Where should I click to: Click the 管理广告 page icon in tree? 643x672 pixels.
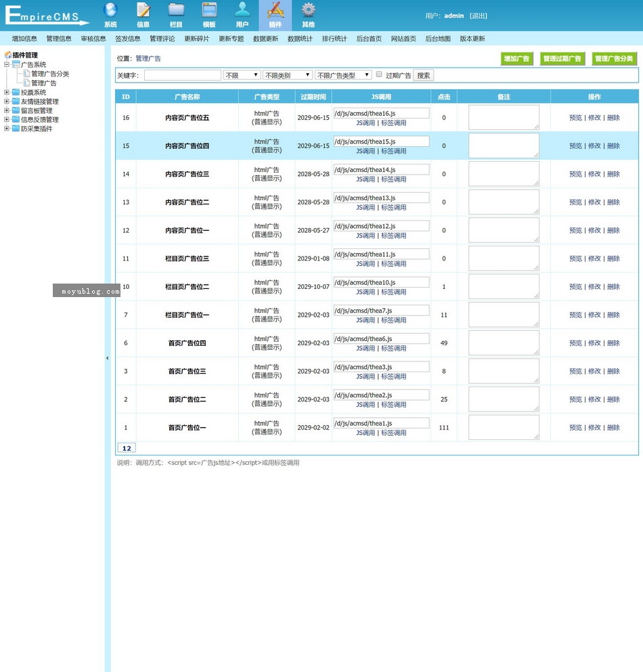(x=26, y=83)
